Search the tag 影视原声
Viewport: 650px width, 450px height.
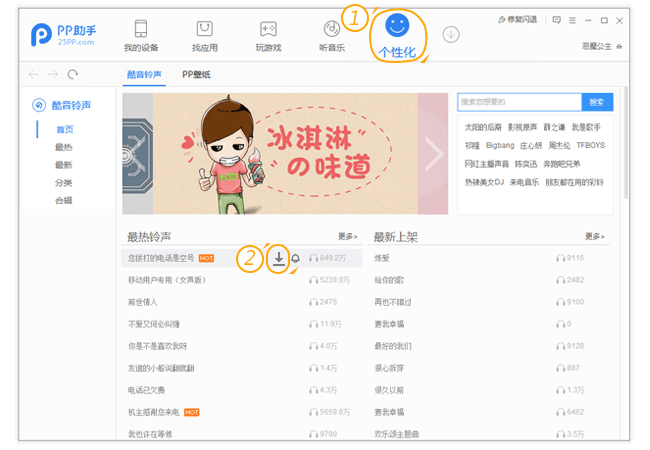(522, 127)
